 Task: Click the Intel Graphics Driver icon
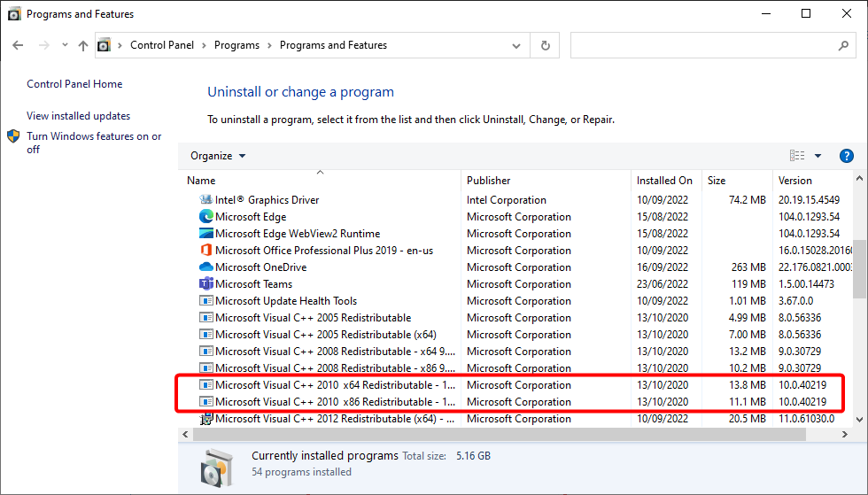206,200
